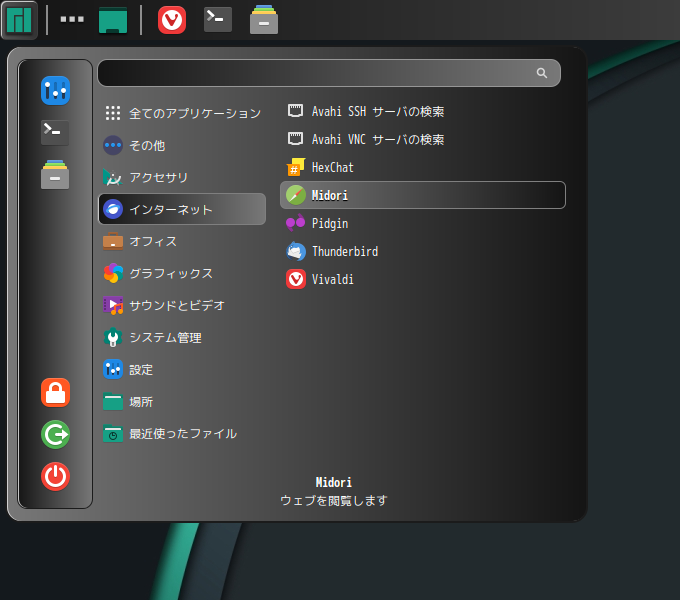Launch Thunderbird mail entry
The image size is (680, 600).
point(423,251)
